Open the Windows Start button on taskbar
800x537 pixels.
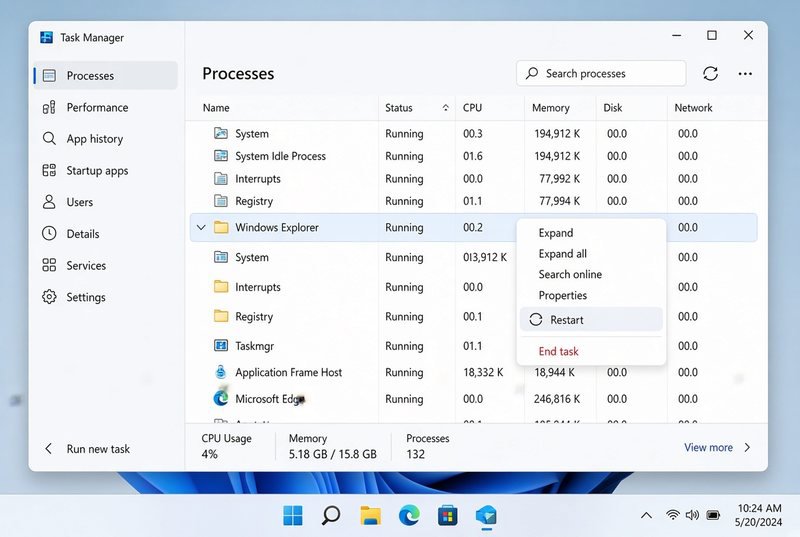coord(293,516)
